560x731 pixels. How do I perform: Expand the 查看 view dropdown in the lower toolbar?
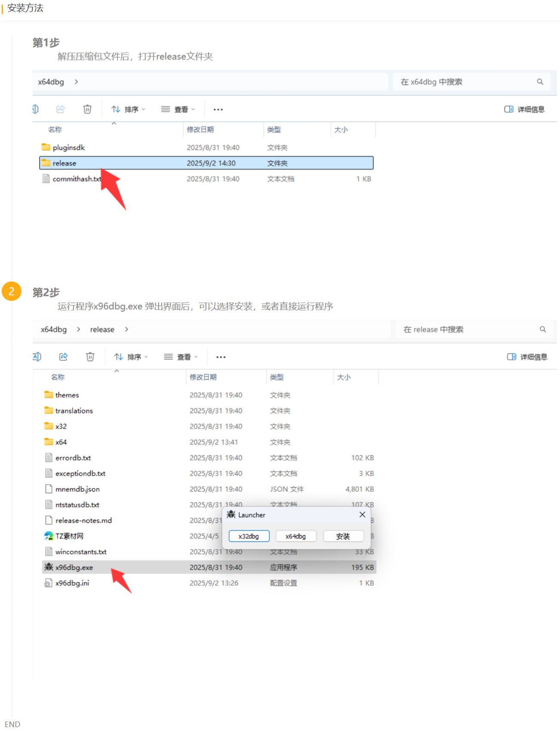[x=181, y=357]
